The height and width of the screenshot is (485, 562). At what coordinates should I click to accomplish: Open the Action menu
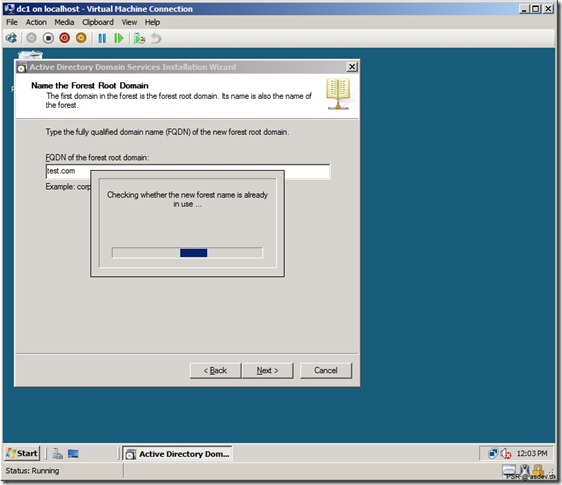36,22
